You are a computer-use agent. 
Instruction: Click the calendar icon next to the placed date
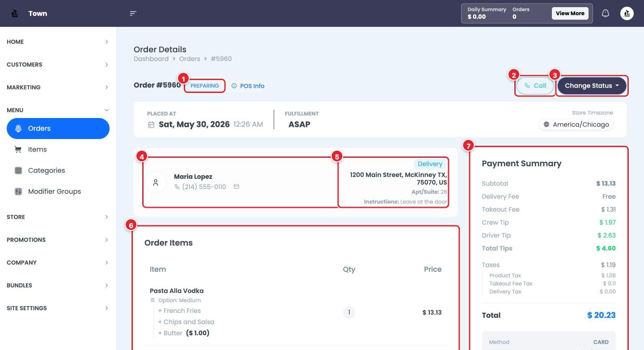(x=151, y=125)
